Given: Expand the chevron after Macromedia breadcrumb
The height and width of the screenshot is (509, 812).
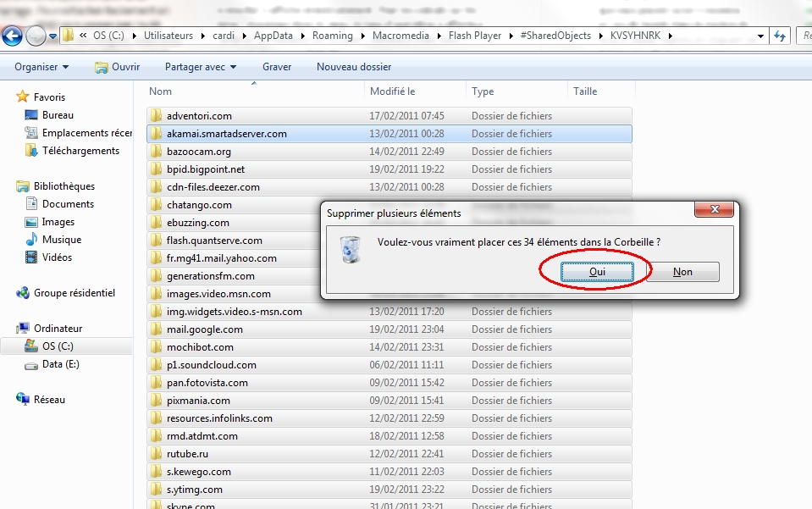Looking at the screenshot, I should tap(439, 36).
